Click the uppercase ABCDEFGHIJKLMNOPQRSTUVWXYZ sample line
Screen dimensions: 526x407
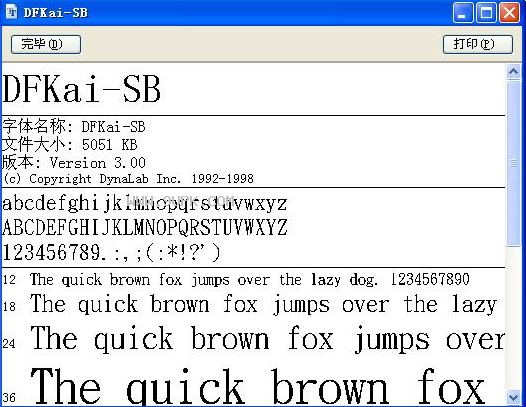point(145,227)
